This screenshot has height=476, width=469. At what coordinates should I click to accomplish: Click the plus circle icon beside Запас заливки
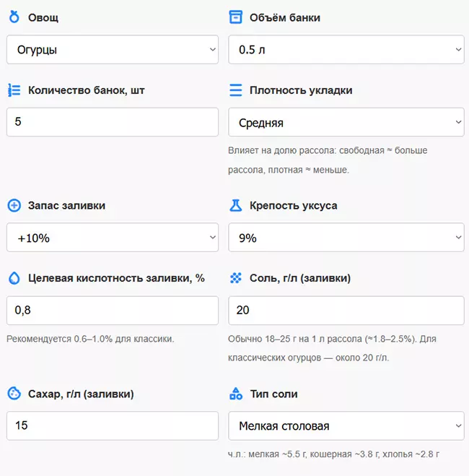coord(14,206)
